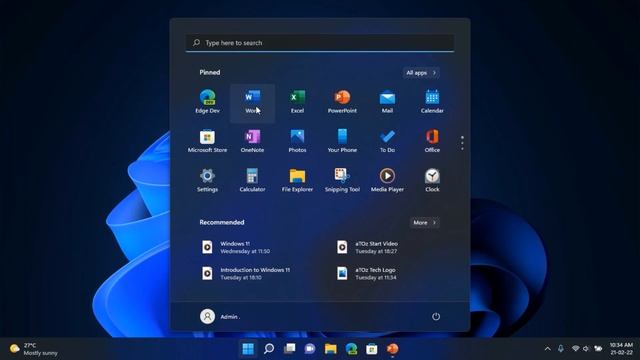
Task: Open Excel in the pinned section
Action: pos(297,102)
